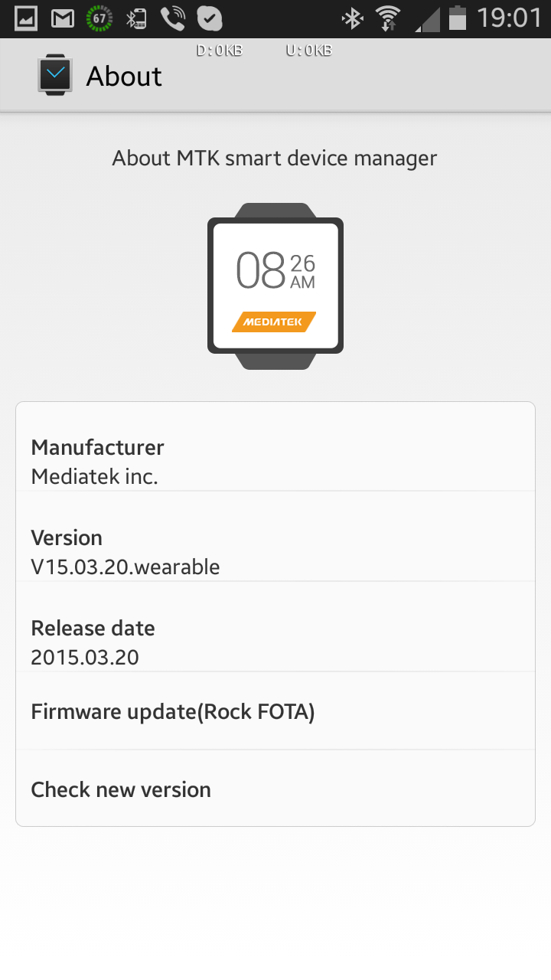This screenshot has height=980, width=551.
Task: Tap the gallery picture icon in status bar
Action: coord(26,18)
